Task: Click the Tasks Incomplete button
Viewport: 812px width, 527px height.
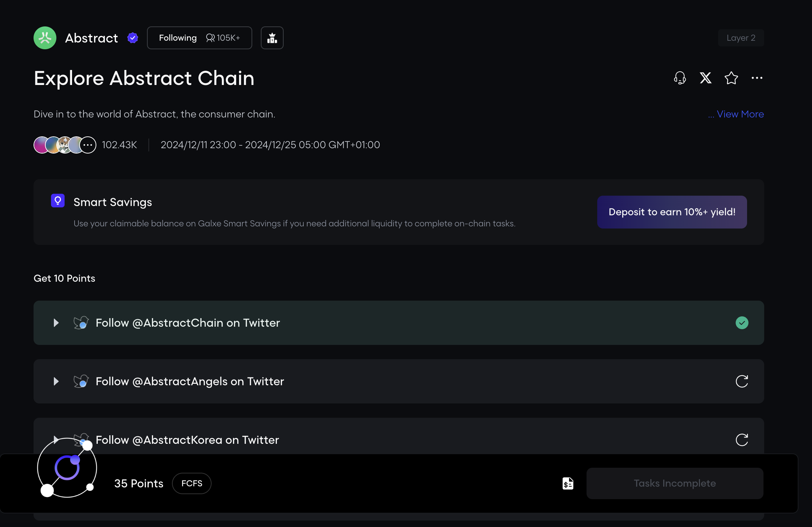Action: click(x=675, y=483)
